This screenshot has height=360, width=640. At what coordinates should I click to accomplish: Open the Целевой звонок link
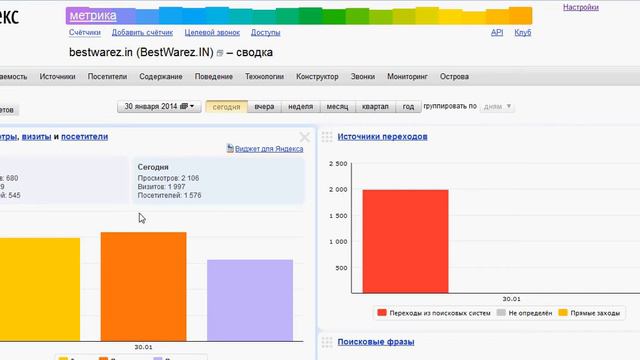click(x=212, y=32)
